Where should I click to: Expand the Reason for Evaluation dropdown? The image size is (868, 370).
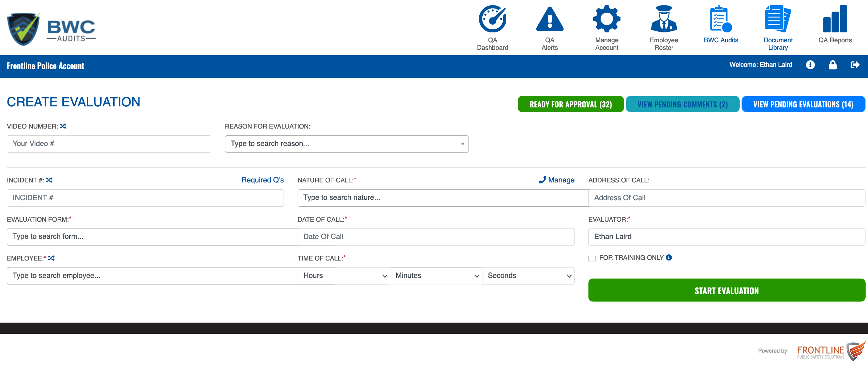(346, 144)
